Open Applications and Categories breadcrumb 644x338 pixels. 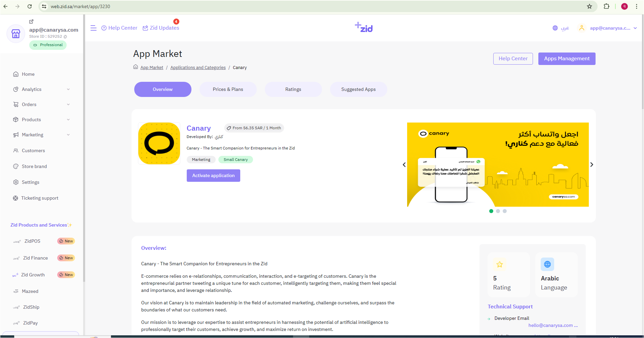(198, 68)
